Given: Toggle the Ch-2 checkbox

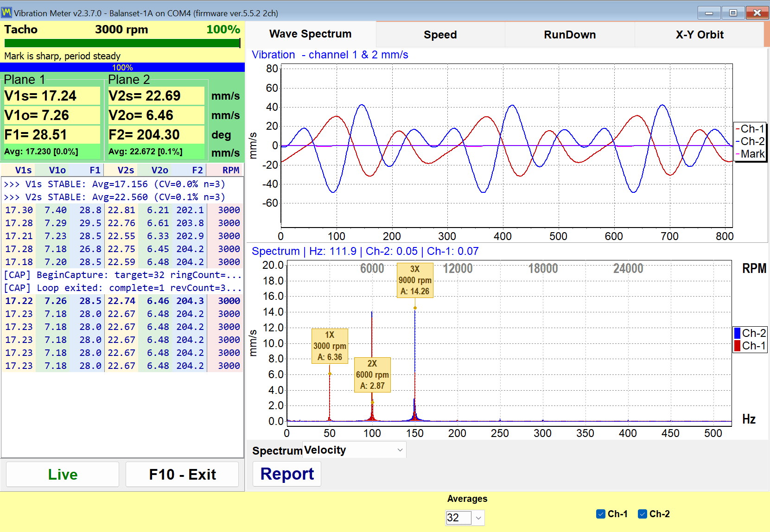Looking at the screenshot, I should click(643, 514).
